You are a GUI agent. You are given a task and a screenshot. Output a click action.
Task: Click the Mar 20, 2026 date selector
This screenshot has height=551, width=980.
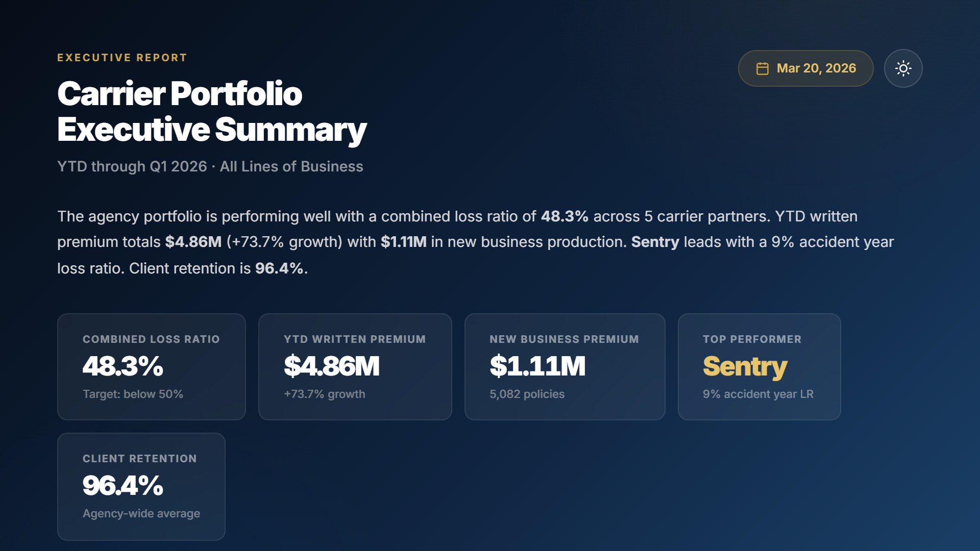[805, 68]
